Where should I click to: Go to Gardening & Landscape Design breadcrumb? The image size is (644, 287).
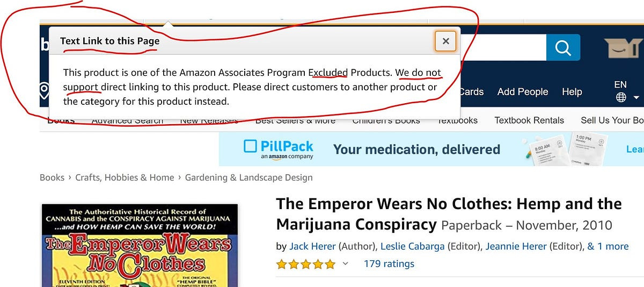[249, 177]
